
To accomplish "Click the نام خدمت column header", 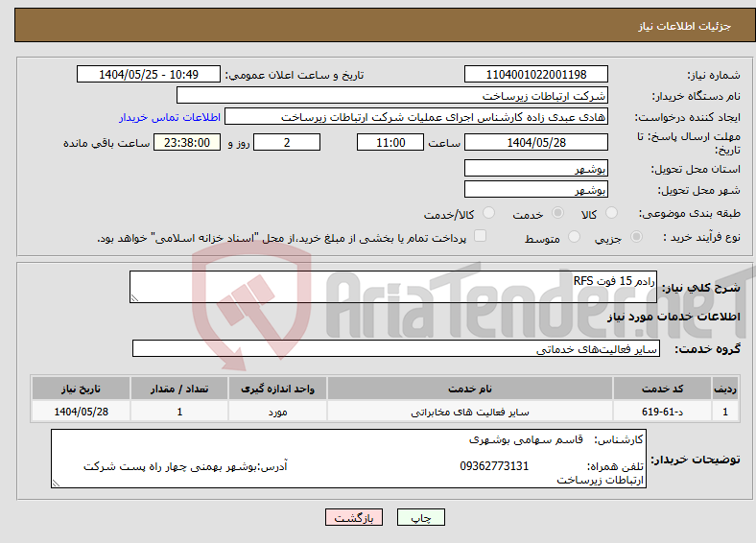I will [469, 389].
